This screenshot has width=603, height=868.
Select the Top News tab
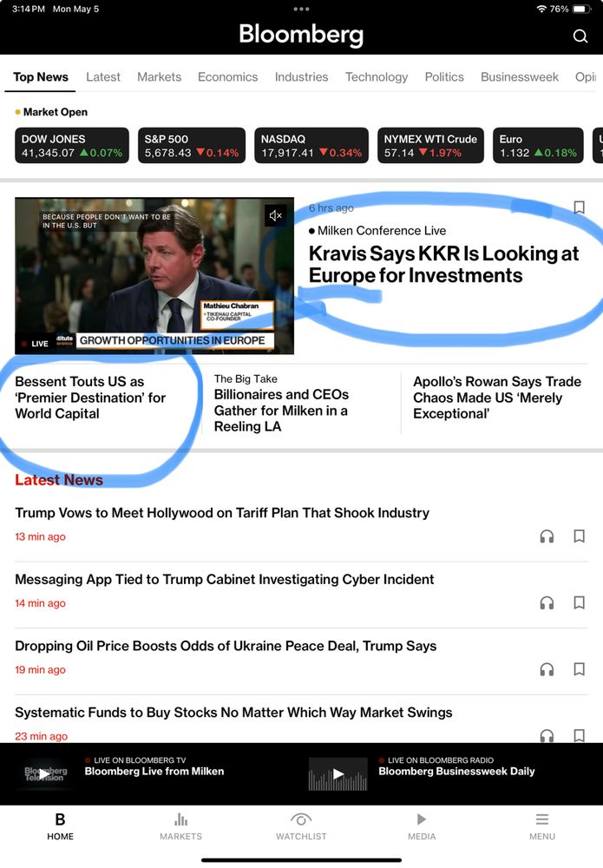click(x=41, y=77)
